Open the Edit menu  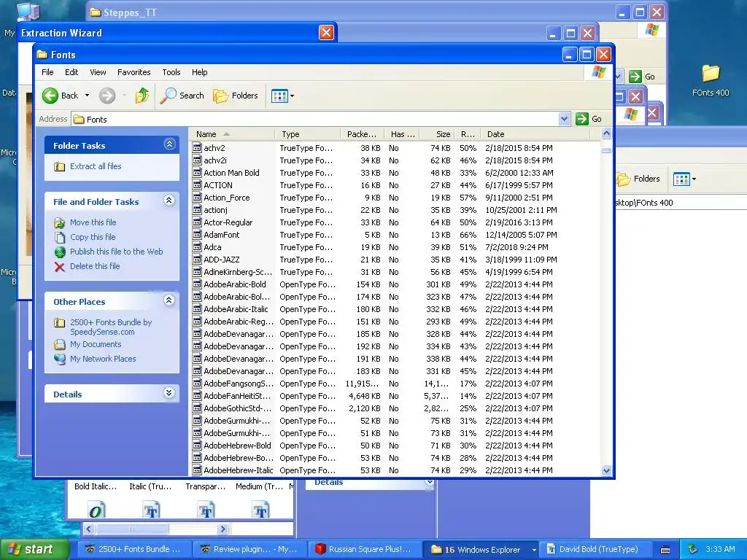(x=71, y=72)
